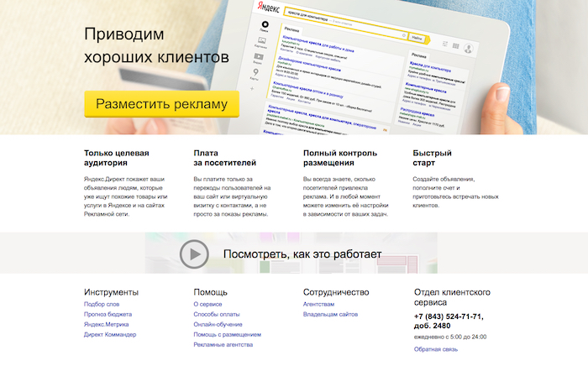Click the Яндекс logo on the tablet image
588x366 pixels.
(269, 8)
